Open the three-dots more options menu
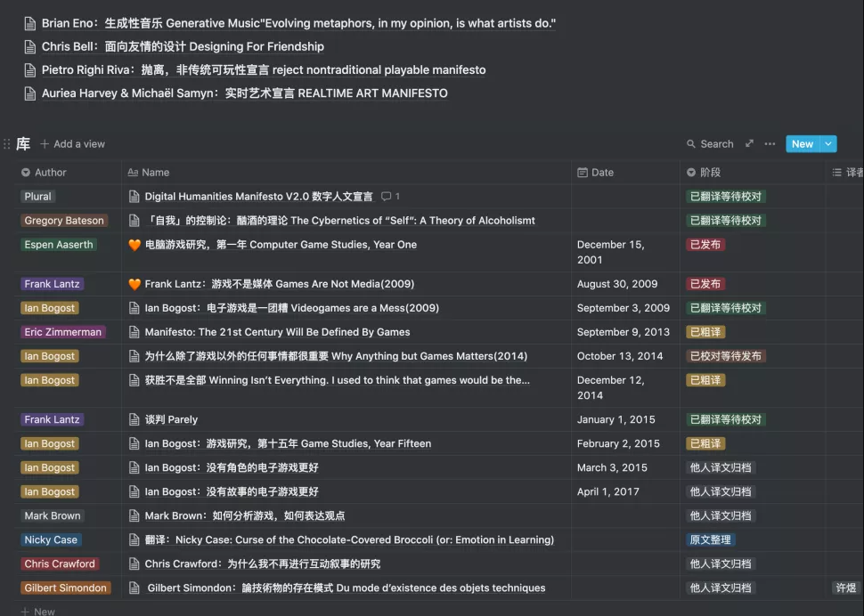The width and height of the screenshot is (864, 616). [x=770, y=144]
